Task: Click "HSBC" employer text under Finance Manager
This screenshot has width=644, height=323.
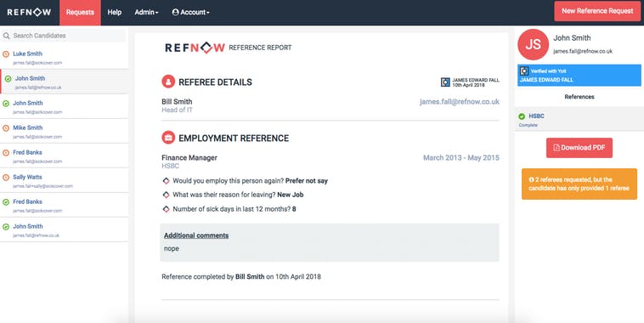Action: click(x=171, y=166)
